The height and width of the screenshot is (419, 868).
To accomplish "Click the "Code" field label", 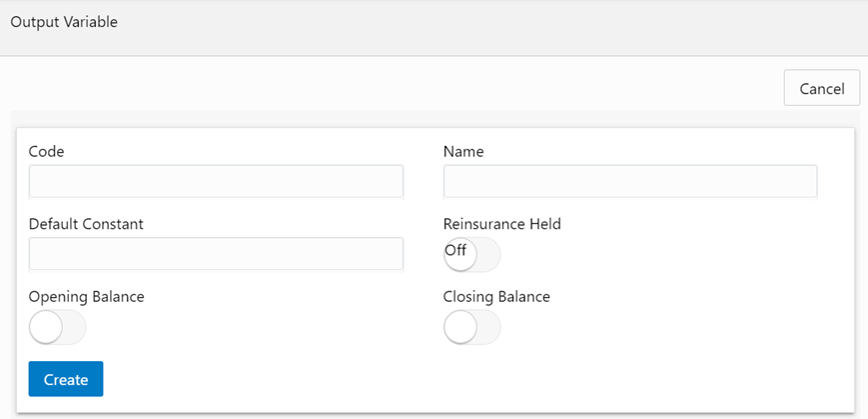I will click(46, 152).
